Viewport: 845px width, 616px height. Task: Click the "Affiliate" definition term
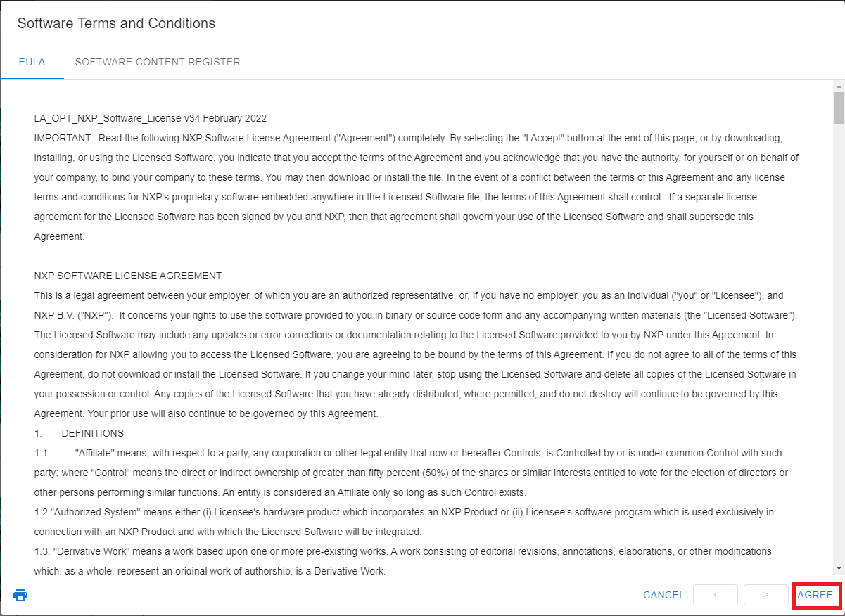(x=95, y=453)
